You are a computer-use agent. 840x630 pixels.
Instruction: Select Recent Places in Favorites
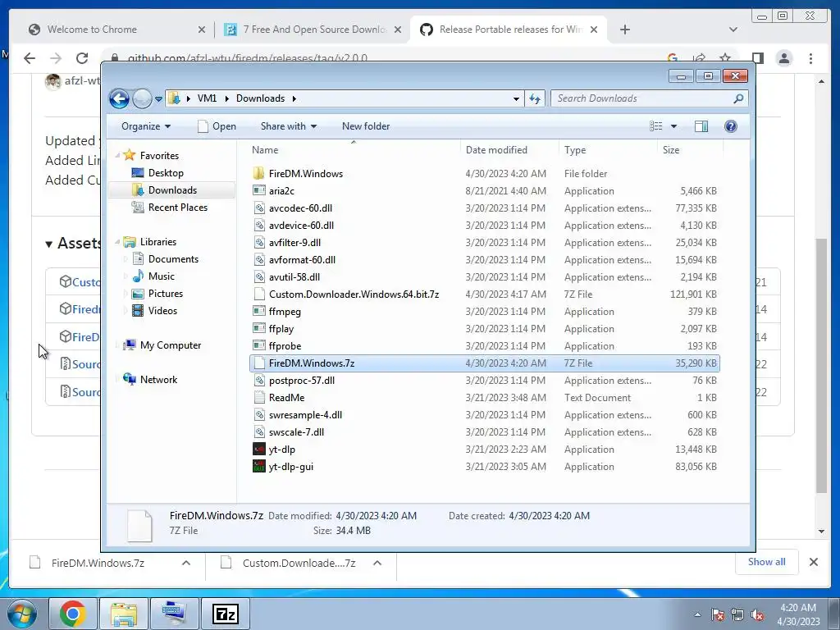coord(177,208)
